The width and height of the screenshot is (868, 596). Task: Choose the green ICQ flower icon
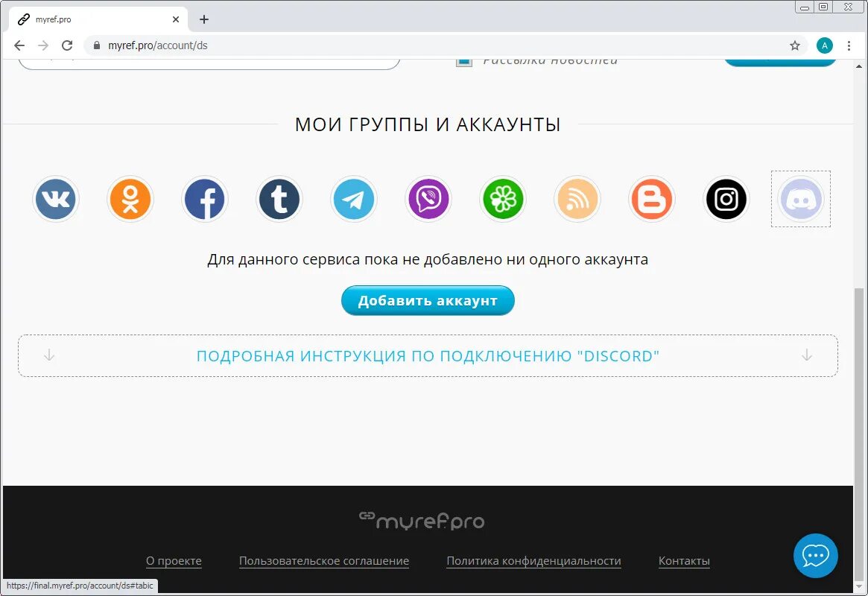pyautogui.click(x=503, y=199)
